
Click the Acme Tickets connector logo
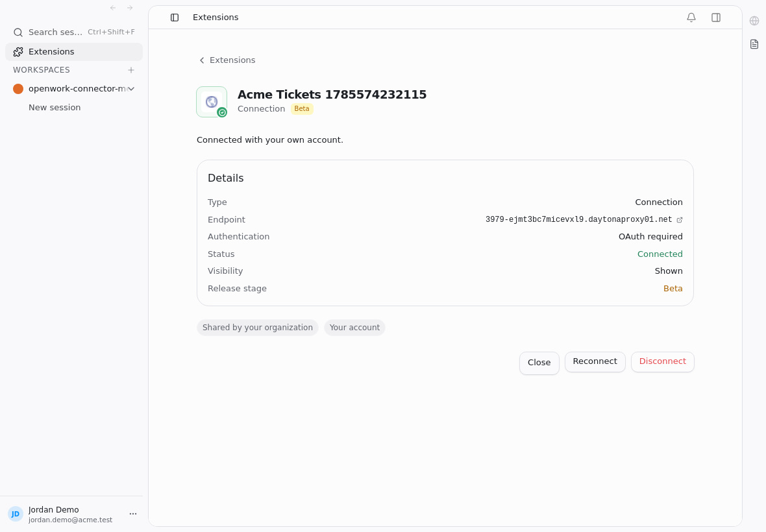tap(212, 101)
